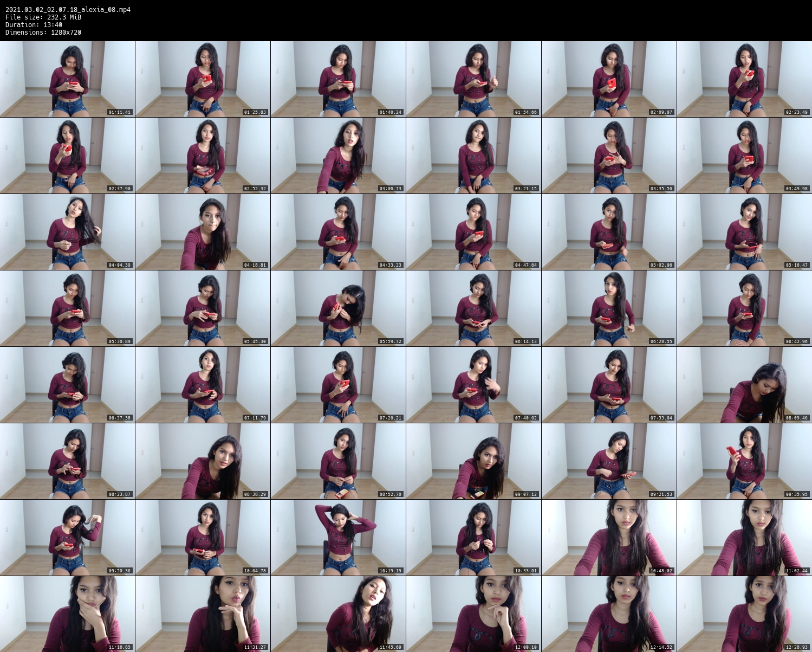Choose the 05:45.30 thumbnail
Viewport: 812px width, 652px height.
click(203, 308)
